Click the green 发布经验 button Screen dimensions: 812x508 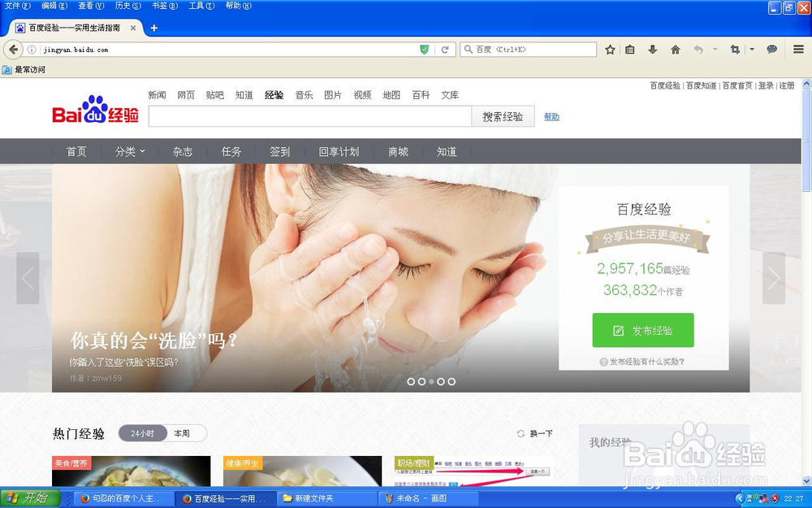tap(642, 330)
